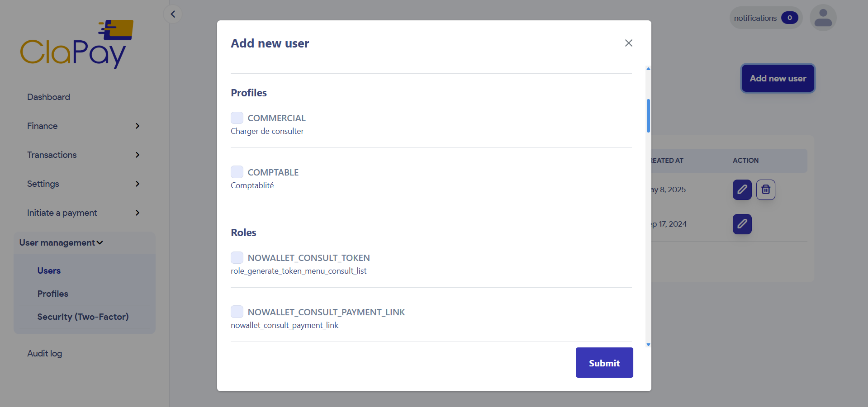Open the notifications panel
This screenshot has width=868, height=413.
click(x=765, y=18)
